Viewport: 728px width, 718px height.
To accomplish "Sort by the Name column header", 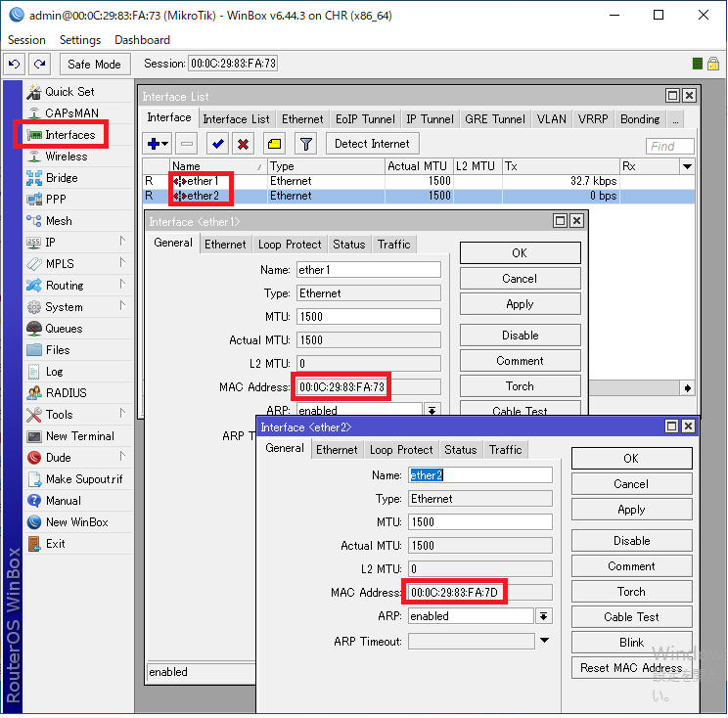I will [x=218, y=166].
